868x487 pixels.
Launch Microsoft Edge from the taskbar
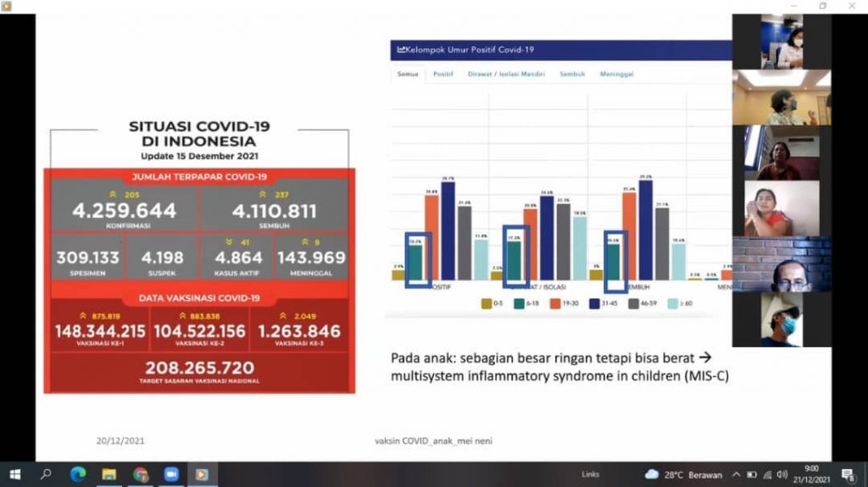(x=78, y=474)
